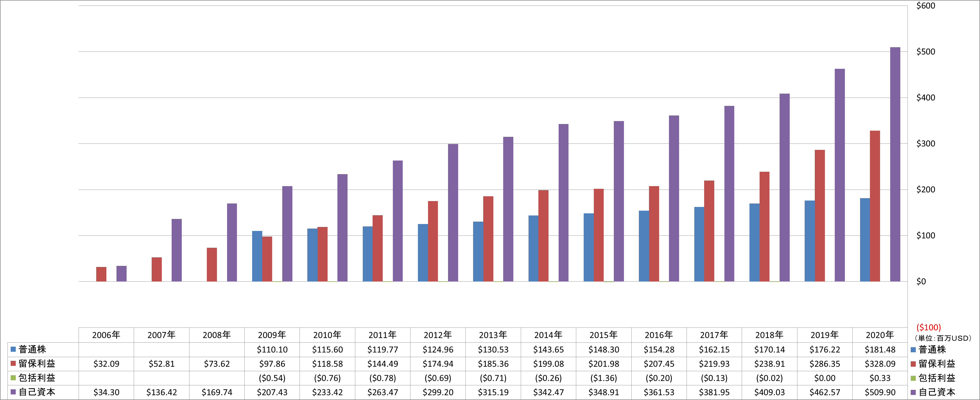This screenshot has width=980, height=400.
Task: Select the 2018年 column header
Action: (x=769, y=335)
